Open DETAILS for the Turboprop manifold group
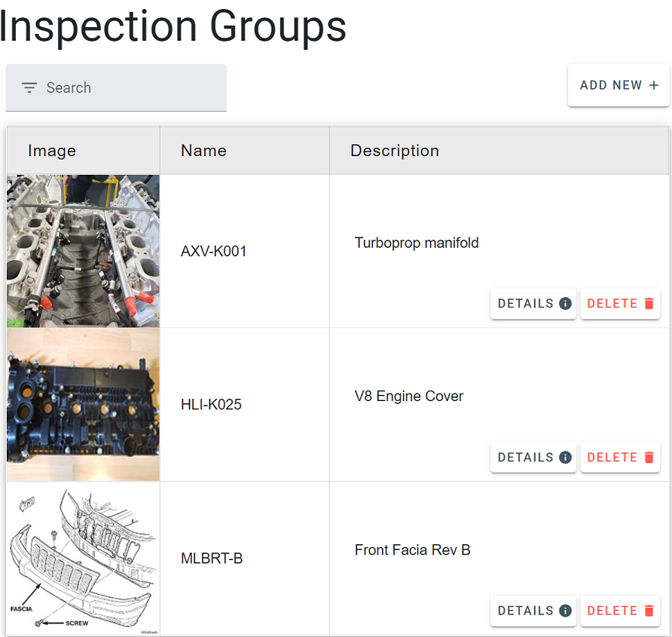672x637 pixels. [x=533, y=304]
